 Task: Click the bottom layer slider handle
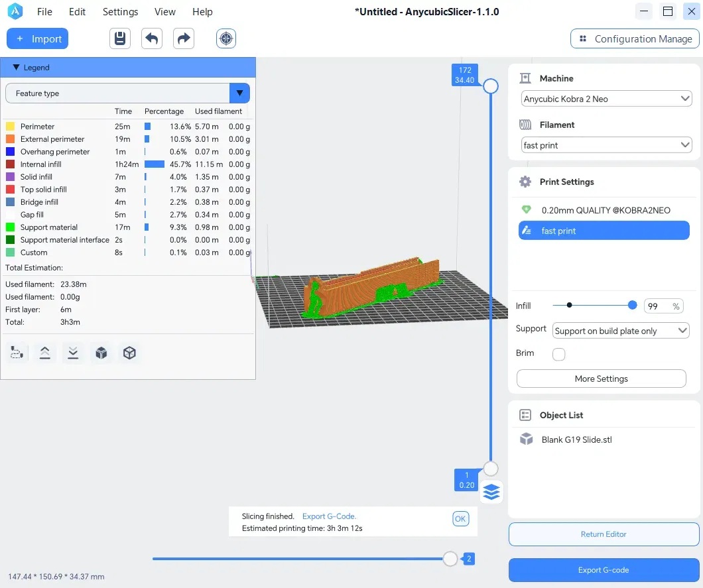[x=491, y=468]
